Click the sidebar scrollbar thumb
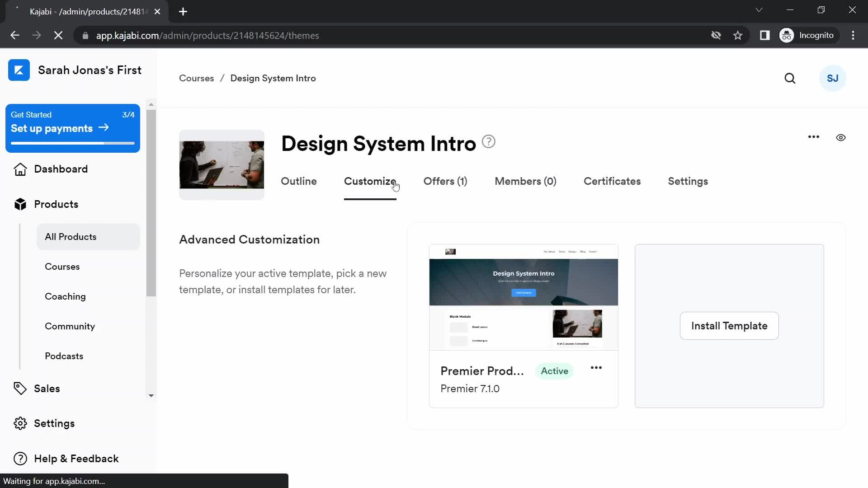The width and height of the screenshot is (868, 488). pyautogui.click(x=151, y=203)
